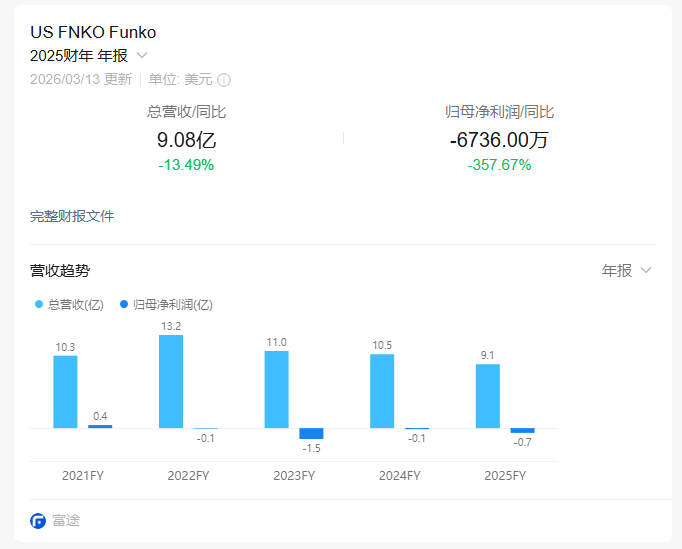The height and width of the screenshot is (549, 682).
Task: Click the 总营收 9.08亿 value
Action: (186, 141)
